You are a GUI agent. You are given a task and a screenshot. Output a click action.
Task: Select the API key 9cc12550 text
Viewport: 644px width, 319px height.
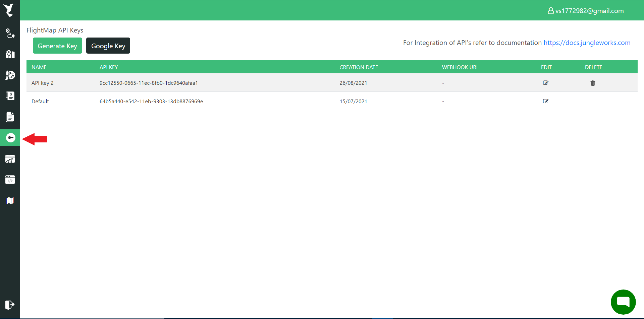tap(149, 83)
